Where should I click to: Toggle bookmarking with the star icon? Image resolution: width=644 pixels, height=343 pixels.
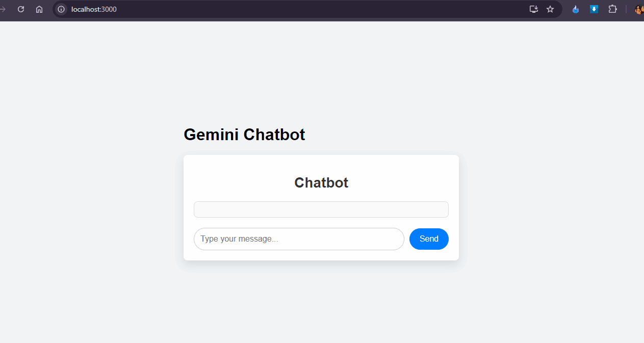click(x=550, y=9)
